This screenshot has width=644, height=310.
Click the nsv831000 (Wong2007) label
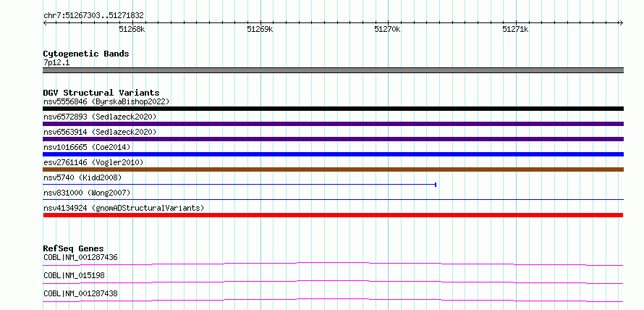tap(87, 193)
